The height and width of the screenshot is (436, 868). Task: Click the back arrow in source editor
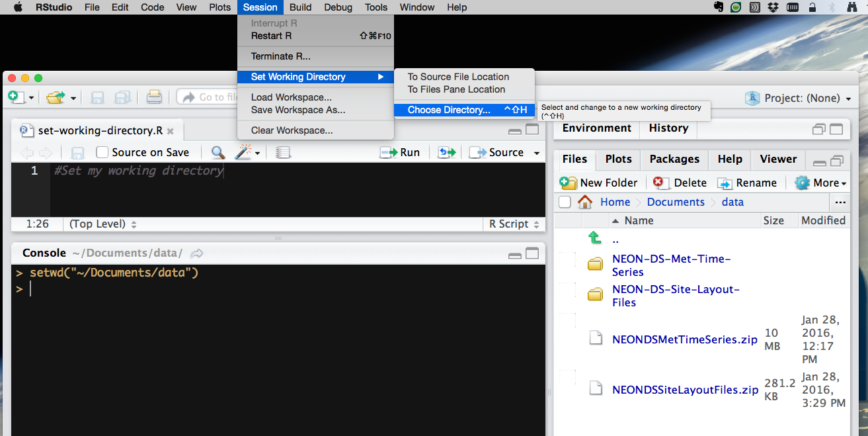pyautogui.click(x=27, y=153)
